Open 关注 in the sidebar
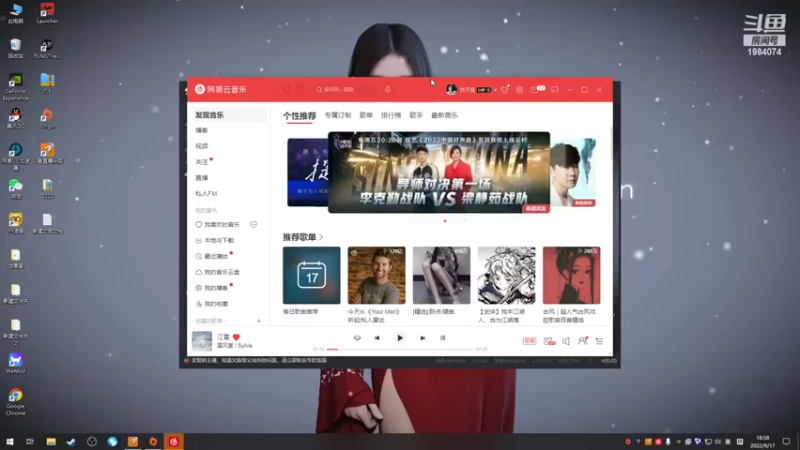Image resolution: width=800 pixels, height=450 pixels. coord(202,162)
